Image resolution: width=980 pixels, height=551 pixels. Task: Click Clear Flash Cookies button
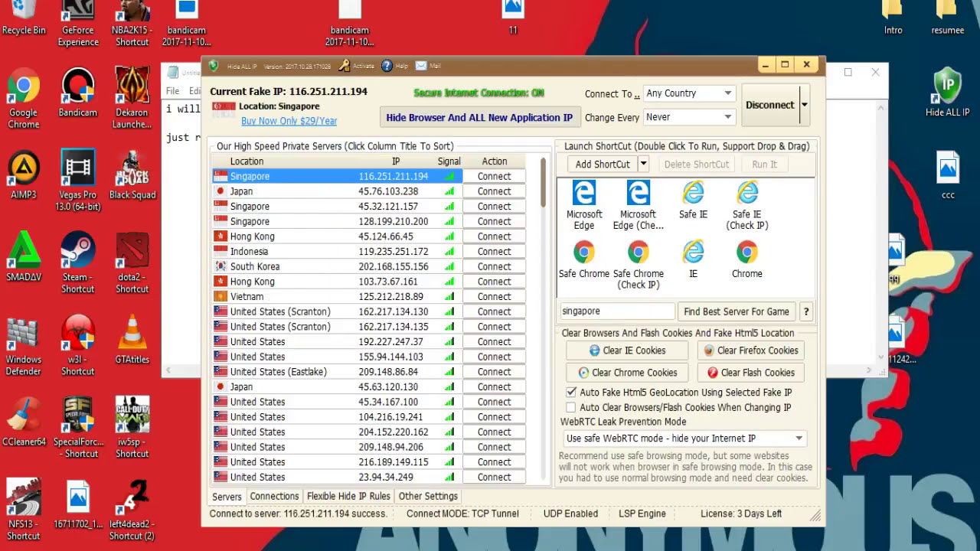(750, 373)
